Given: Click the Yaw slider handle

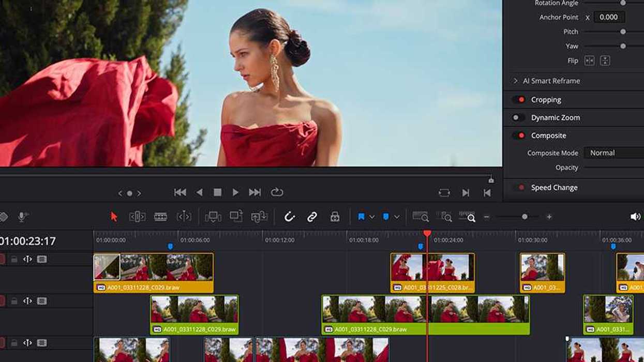Looking at the screenshot, I should (623, 46).
